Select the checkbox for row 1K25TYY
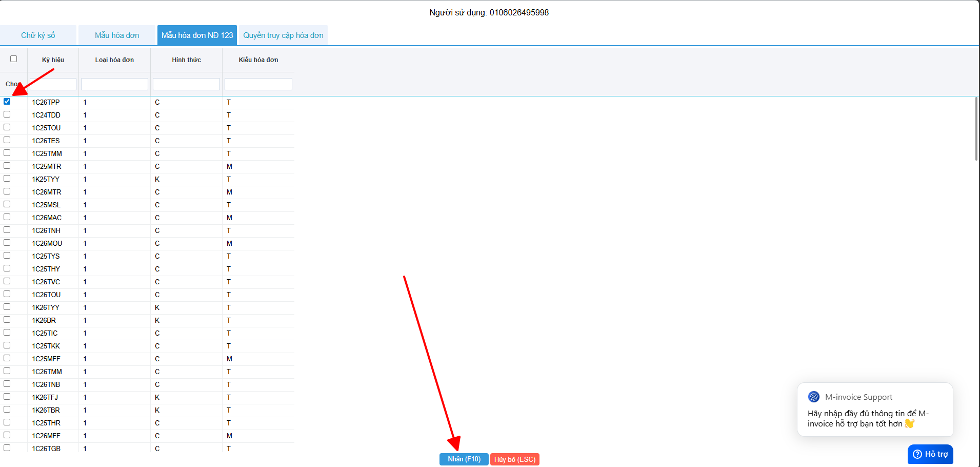This screenshot has width=980, height=467. click(x=7, y=179)
